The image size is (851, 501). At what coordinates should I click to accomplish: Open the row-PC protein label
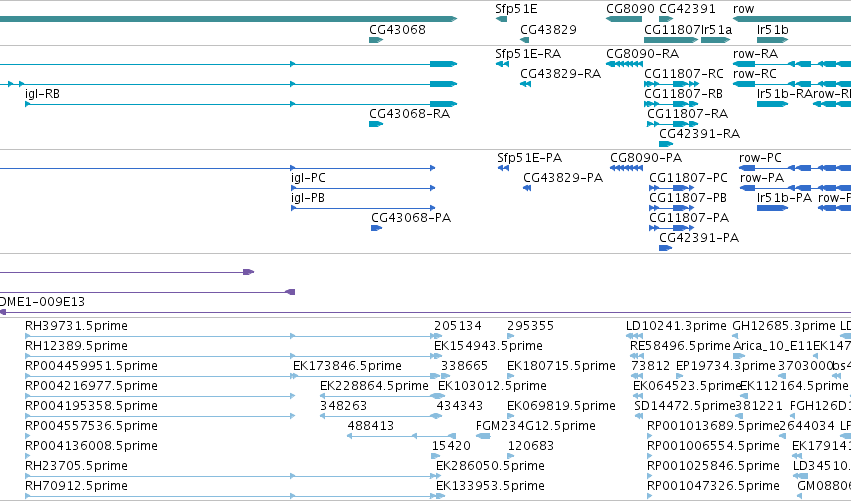click(760, 158)
